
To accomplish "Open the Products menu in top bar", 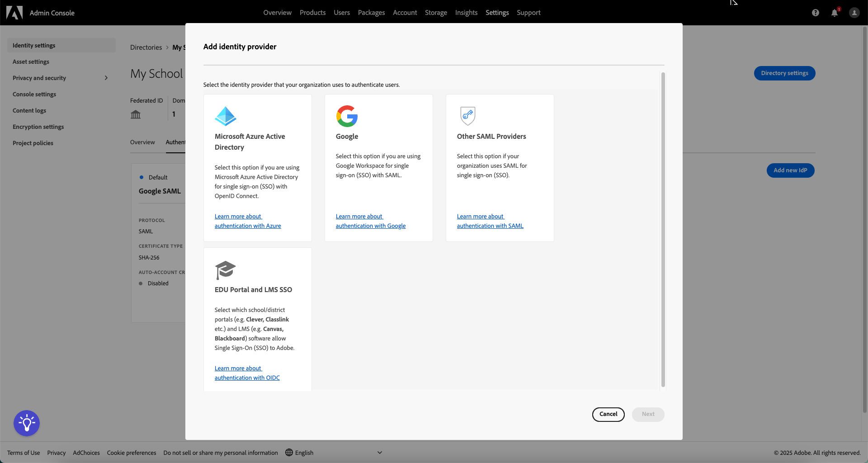I will pyautogui.click(x=312, y=13).
